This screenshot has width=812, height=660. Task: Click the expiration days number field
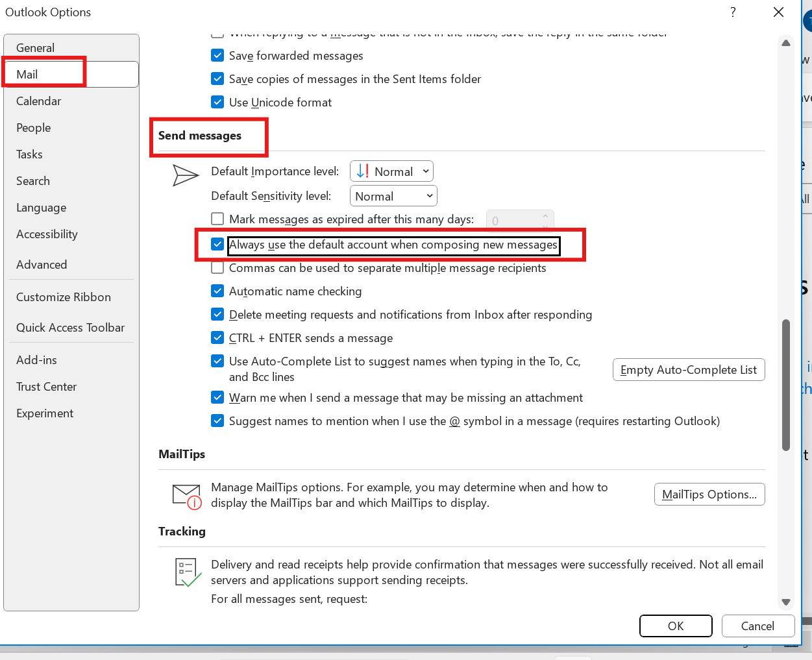(520, 221)
